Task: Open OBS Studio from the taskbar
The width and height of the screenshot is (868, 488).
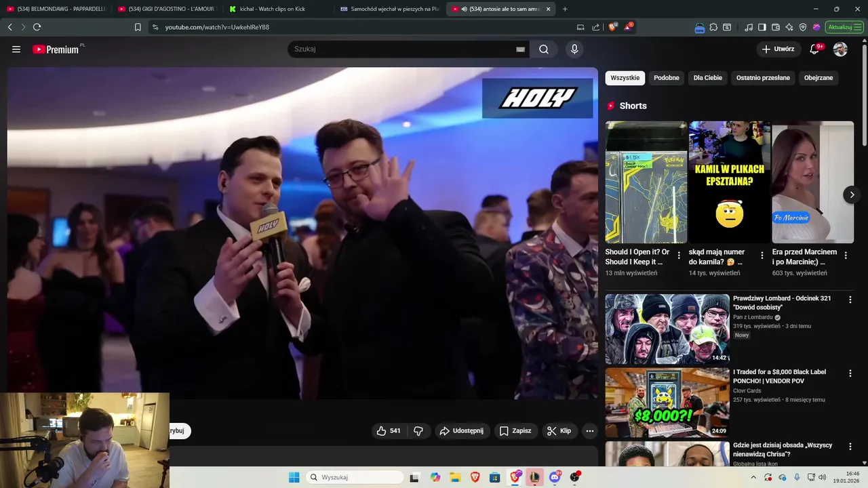Action: click(575, 477)
